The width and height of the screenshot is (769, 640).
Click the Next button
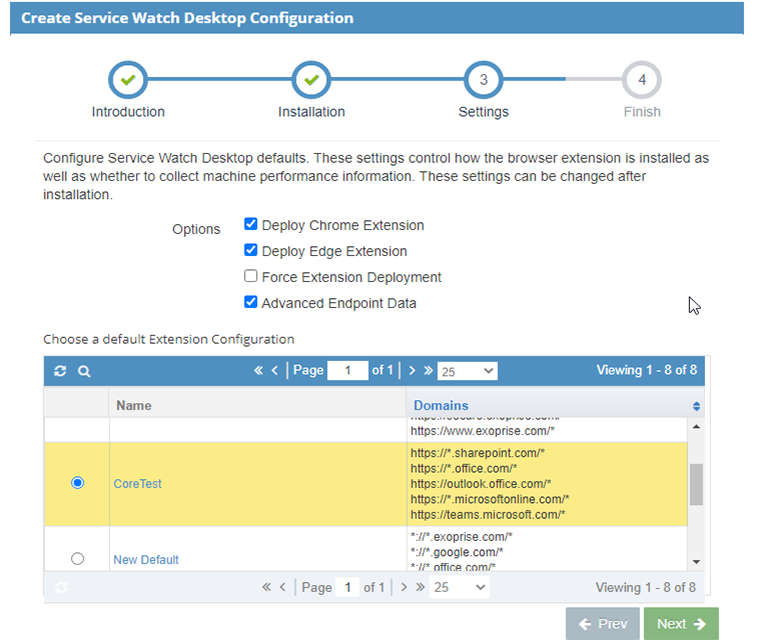click(x=681, y=624)
